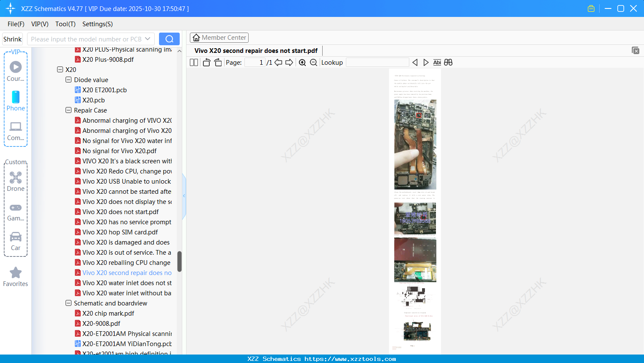644x363 pixels.
Task: Toggle two-page view layout icon
Action: 194,63
